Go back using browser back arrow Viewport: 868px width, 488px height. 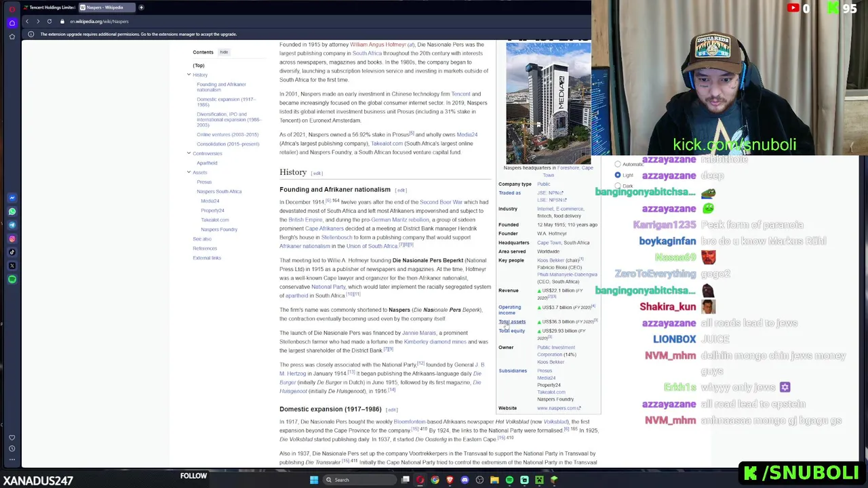(x=27, y=21)
